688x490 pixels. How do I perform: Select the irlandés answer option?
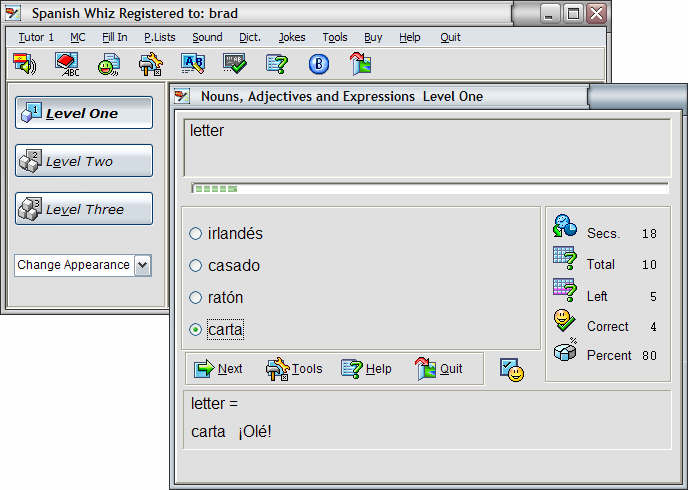click(x=226, y=233)
